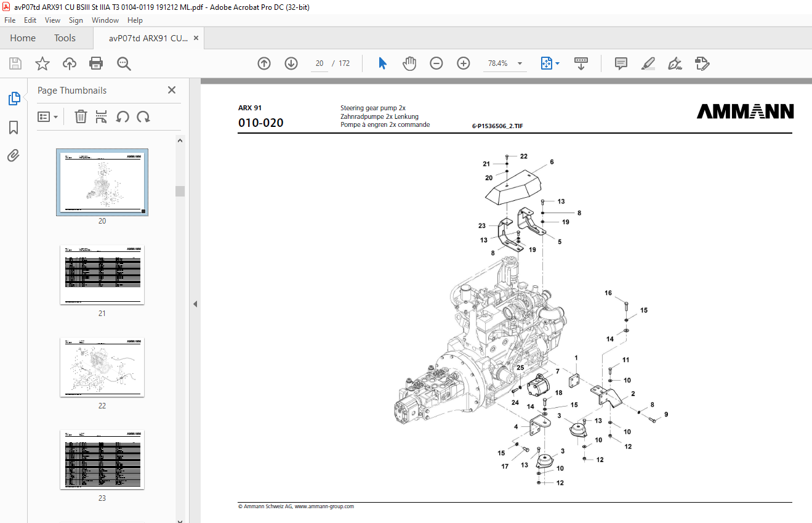Click the page number input field
The image size is (812, 523).
tap(320, 63)
